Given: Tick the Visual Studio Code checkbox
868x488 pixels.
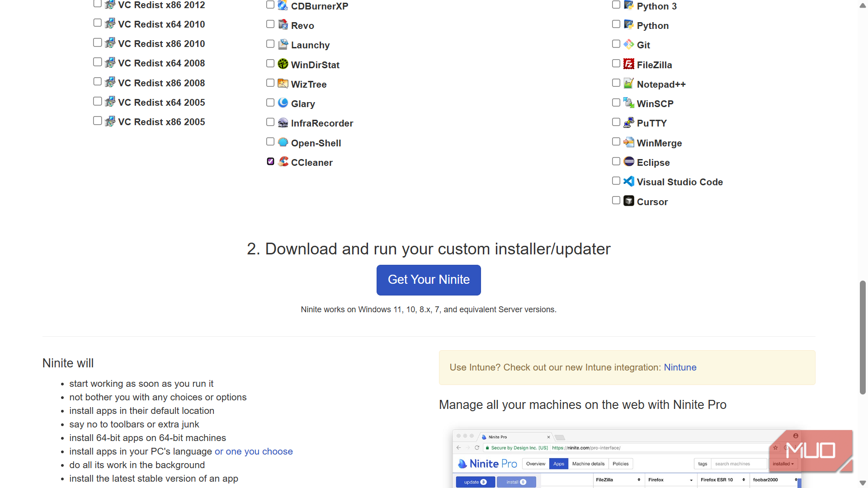Looking at the screenshot, I should (616, 181).
